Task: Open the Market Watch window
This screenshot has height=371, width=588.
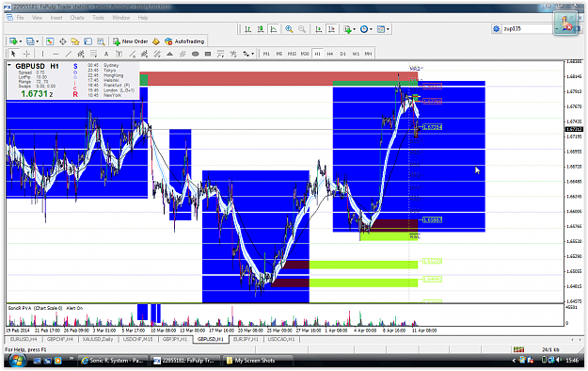Action: click(x=50, y=41)
